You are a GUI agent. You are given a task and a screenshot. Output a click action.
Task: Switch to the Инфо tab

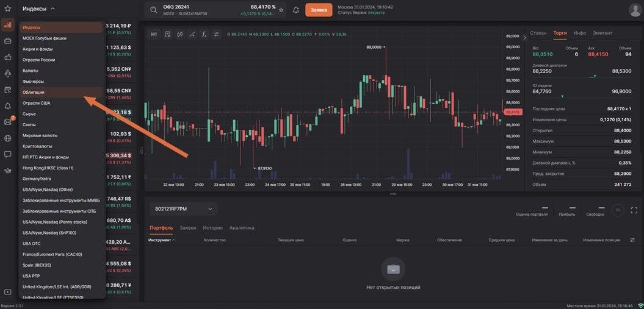click(579, 33)
